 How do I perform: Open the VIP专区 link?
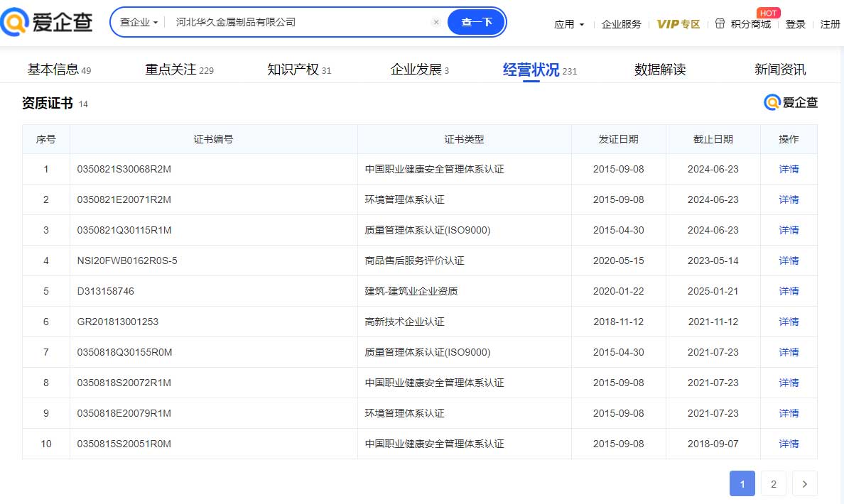(x=678, y=24)
